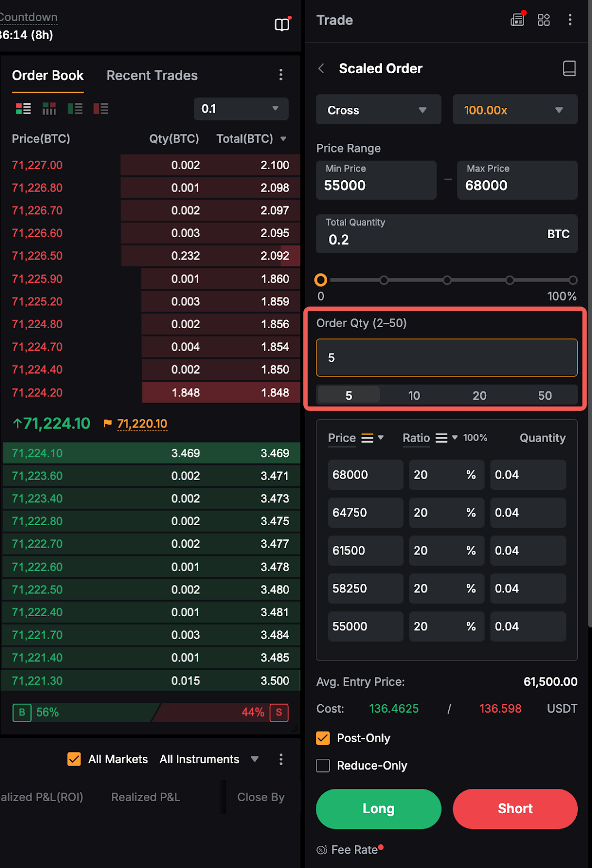Open Scaled Order tutorial book icon
Viewport: 592px width, 868px height.
(x=569, y=68)
